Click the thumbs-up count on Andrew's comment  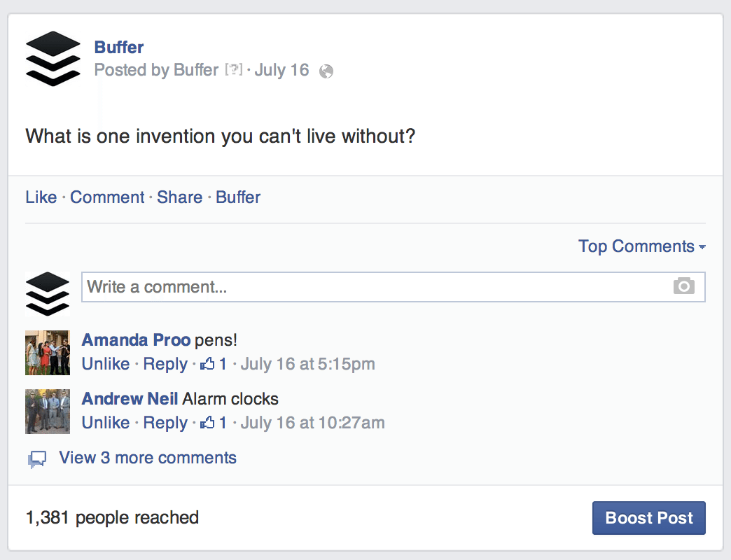[214, 423]
